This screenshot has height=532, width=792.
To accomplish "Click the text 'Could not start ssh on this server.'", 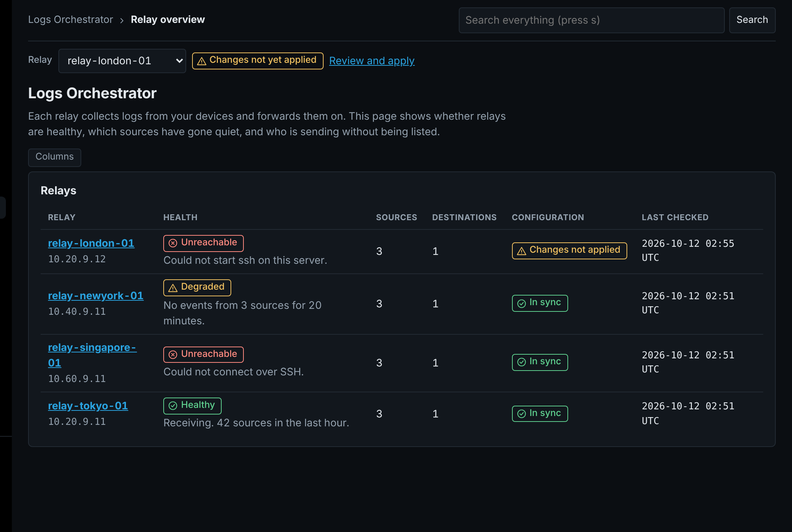I will click(245, 260).
